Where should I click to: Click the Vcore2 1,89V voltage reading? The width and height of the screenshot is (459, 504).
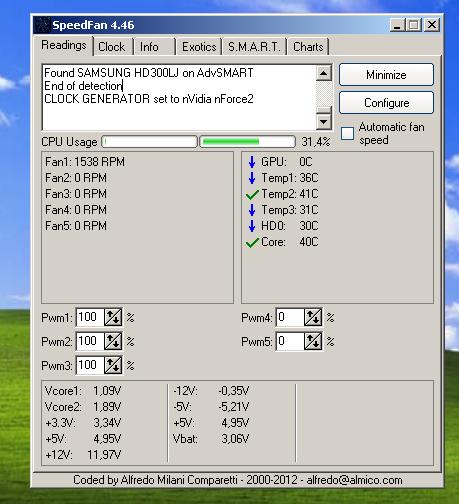click(83, 407)
